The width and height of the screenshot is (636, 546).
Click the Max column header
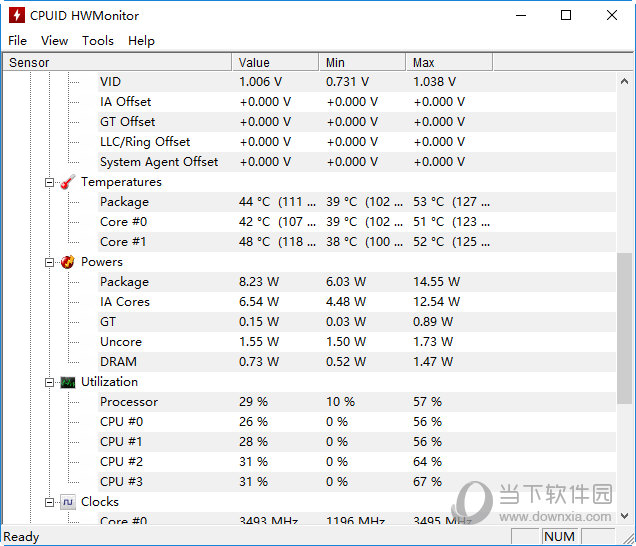click(449, 62)
